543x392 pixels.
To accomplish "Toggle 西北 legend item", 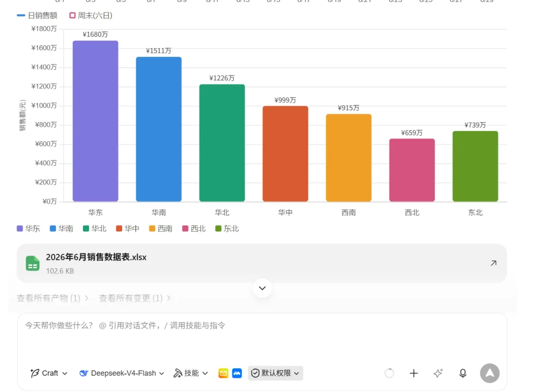I will [194, 229].
